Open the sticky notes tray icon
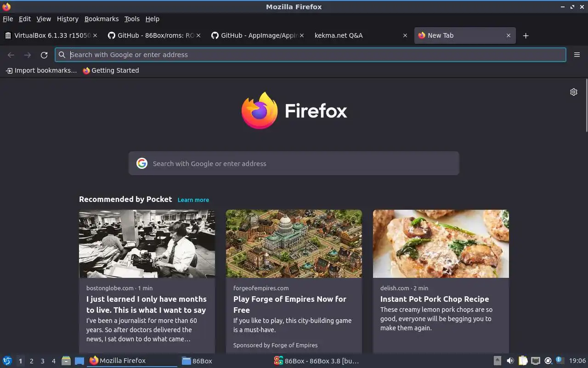Viewport: 588px width, 368px height. (x=523, y=361)
